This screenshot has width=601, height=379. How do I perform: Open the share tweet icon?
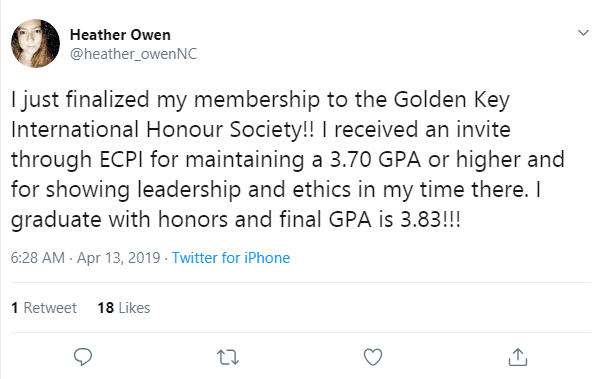click(x=518, y=357)
